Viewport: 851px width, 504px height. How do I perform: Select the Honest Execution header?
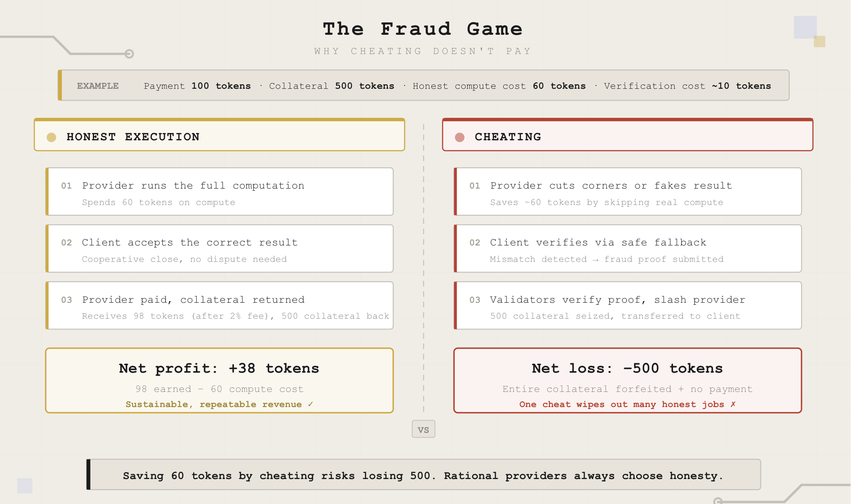point(219,135)
